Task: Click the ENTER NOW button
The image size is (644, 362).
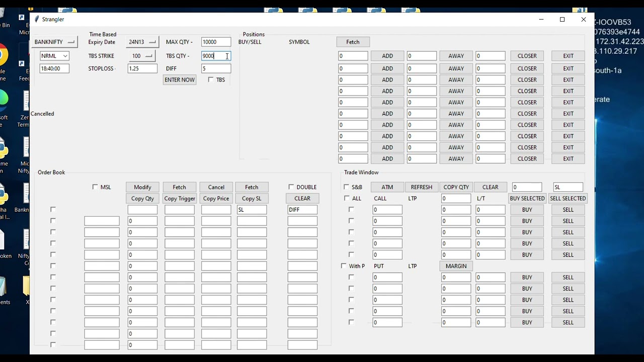Action: 180,79
